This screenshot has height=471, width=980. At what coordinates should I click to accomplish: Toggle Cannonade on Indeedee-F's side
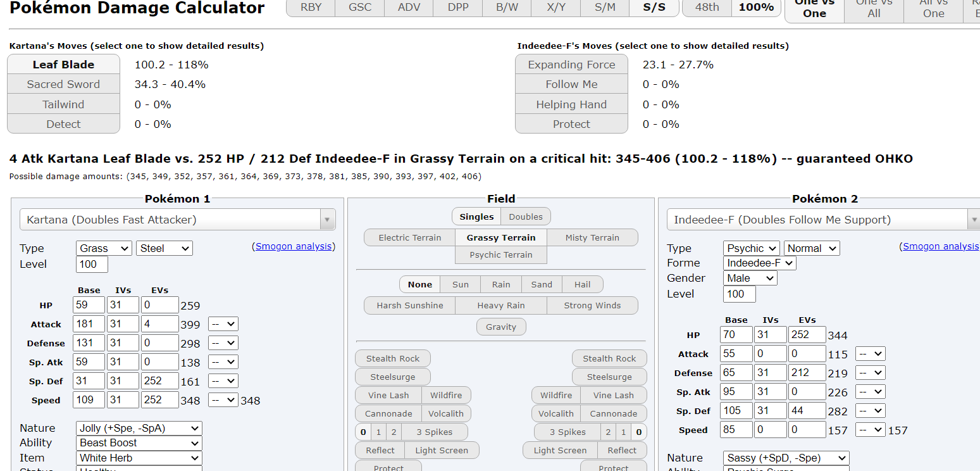[x=614, y=413]
